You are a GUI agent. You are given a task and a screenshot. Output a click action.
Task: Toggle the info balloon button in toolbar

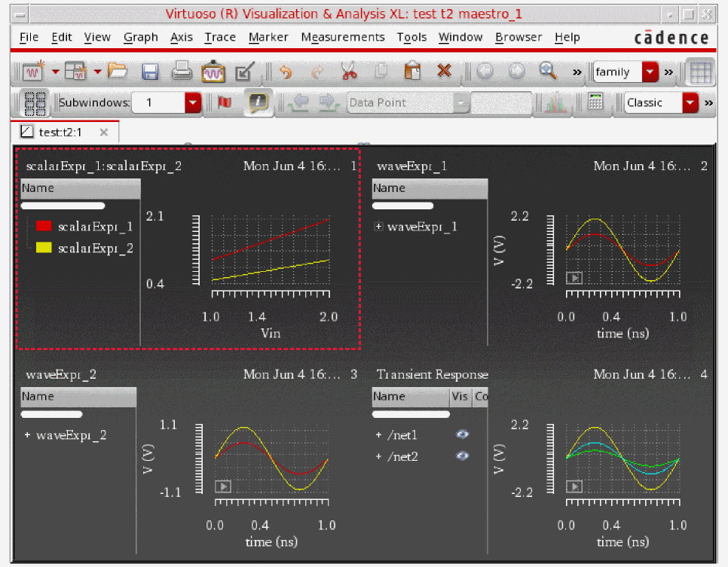tap(257, 102)
